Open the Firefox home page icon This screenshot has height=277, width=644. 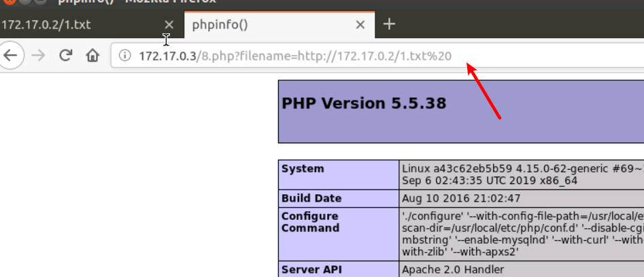[92, 55]
